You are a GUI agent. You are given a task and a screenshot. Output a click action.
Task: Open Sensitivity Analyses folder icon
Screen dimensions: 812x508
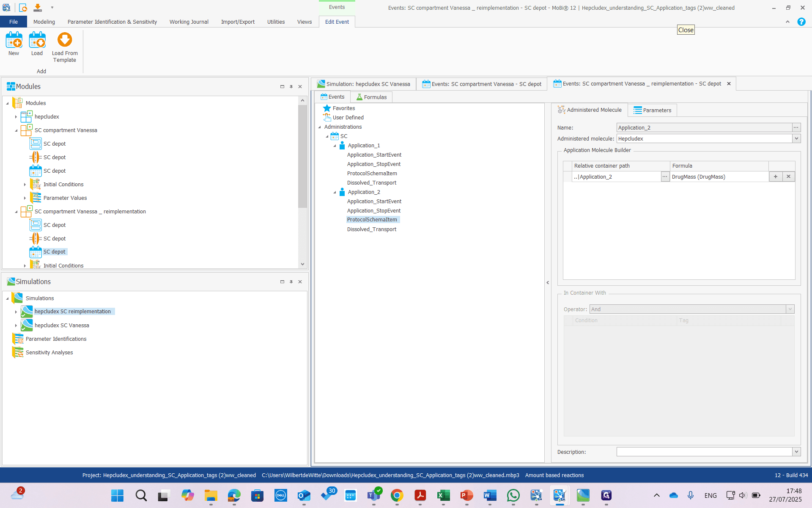point(18,352)
